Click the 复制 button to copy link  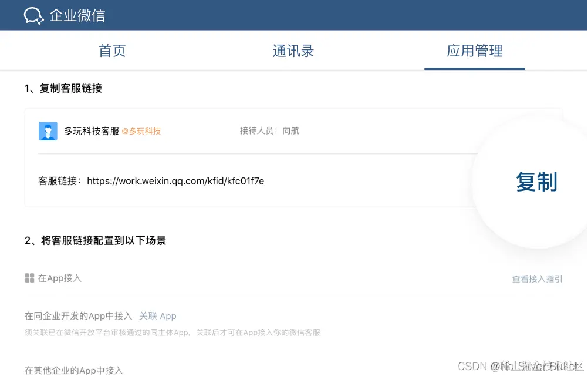[x=536, y=182]
